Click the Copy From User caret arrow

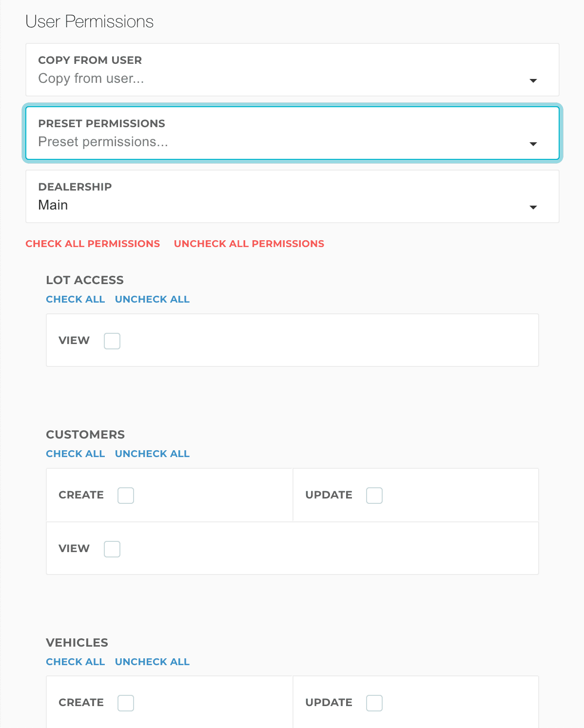coord(533,81)
